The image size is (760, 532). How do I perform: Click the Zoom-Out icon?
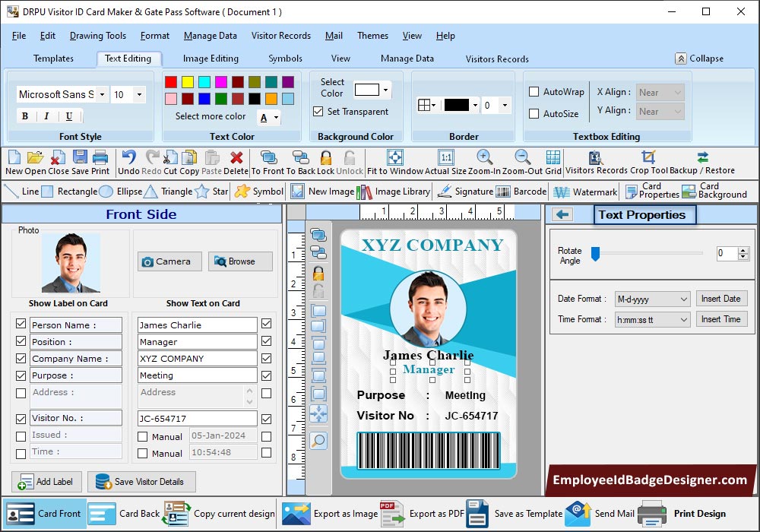coord(522,157)
